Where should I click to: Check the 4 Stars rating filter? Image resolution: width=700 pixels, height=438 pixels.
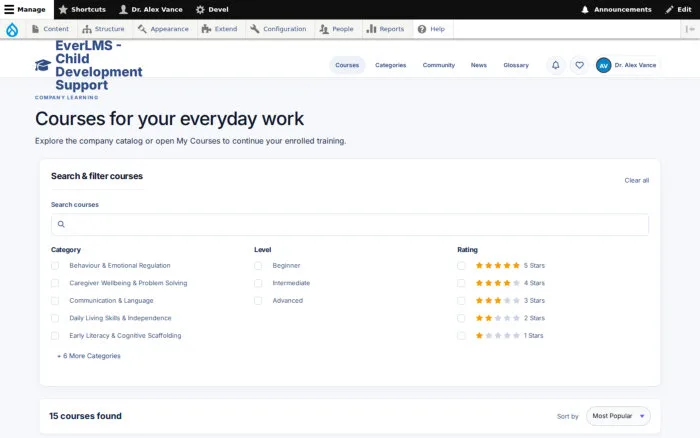[461, 283]
